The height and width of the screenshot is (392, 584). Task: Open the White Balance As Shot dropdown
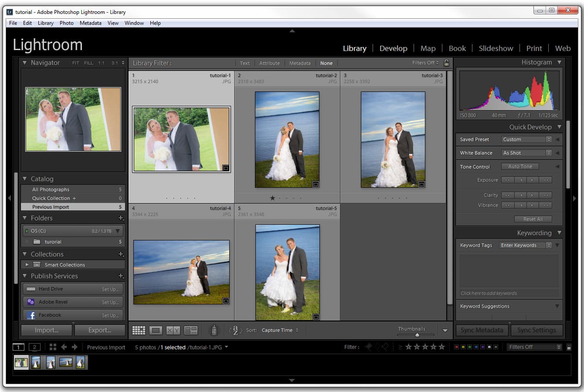pos(526,152)
